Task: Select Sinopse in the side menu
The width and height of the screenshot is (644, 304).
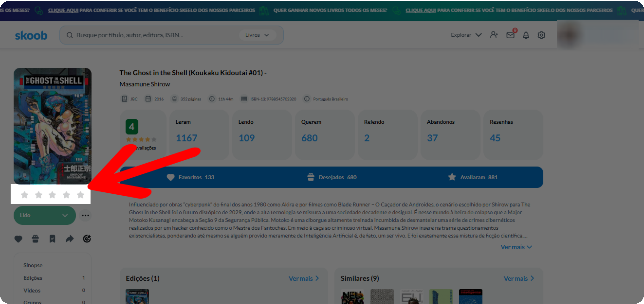Action: [x=33, y=265]
